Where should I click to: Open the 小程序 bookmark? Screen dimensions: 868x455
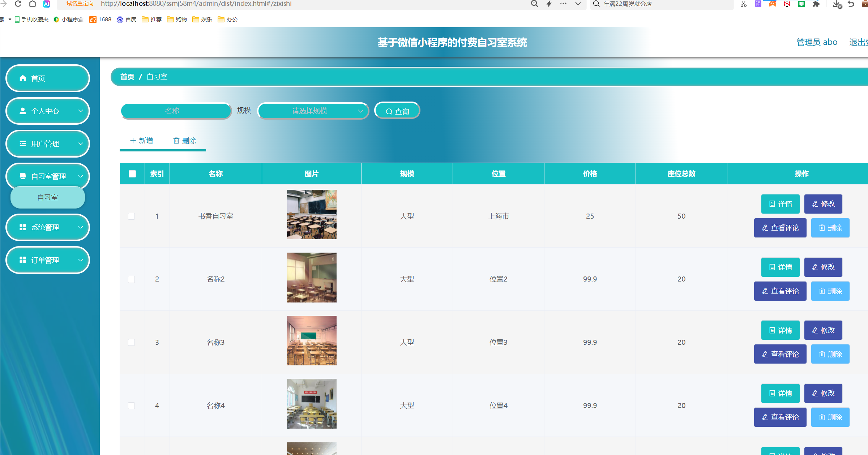coord(68,19)
